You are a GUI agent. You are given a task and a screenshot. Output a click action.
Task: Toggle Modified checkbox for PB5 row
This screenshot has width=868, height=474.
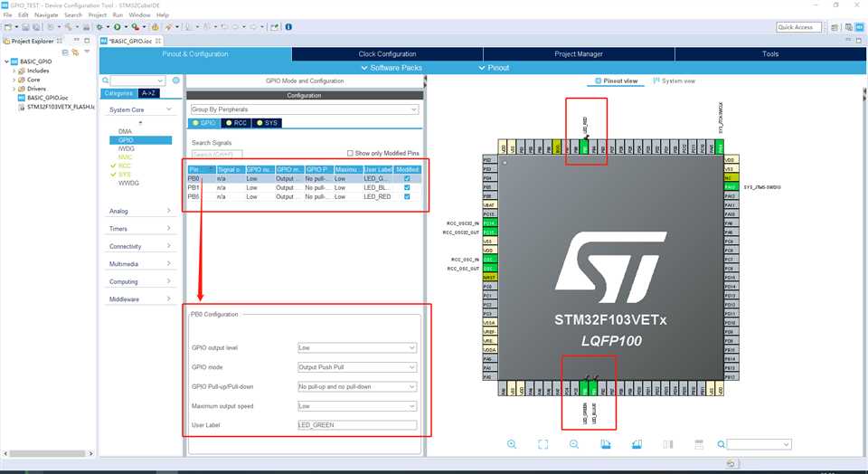click(408, 196)
